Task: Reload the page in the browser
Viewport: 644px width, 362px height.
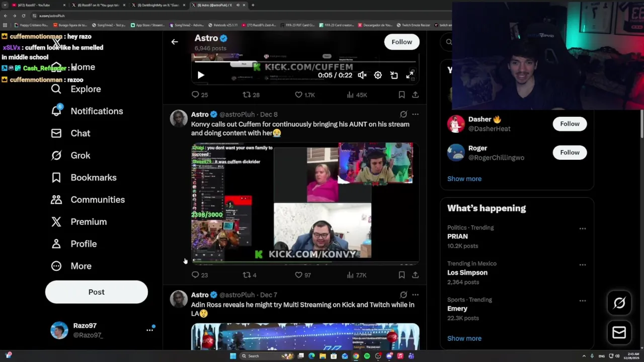Action: 23,16
